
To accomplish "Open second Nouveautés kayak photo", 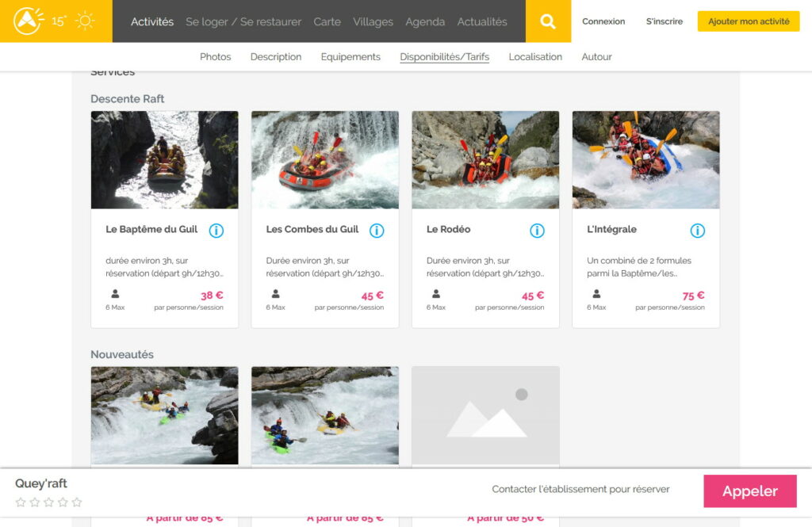I will tap(325, 415).
